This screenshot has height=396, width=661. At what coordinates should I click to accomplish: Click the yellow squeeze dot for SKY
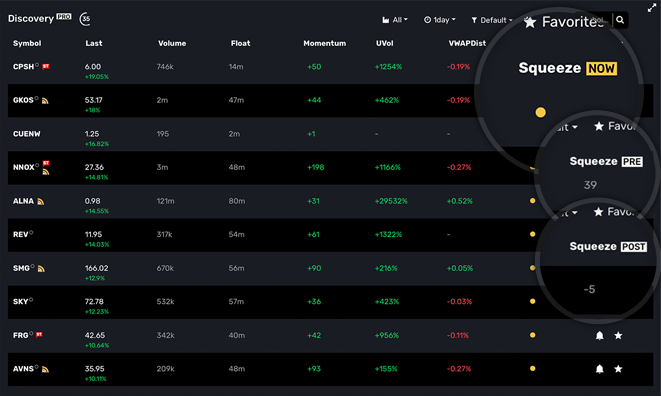point(532,302)
